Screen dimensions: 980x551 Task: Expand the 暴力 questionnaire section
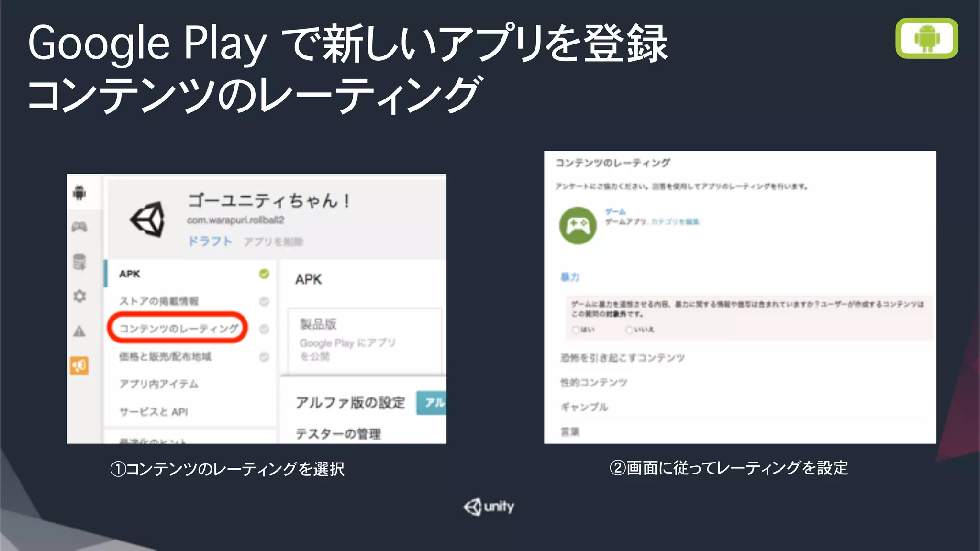tap(570, 277)
